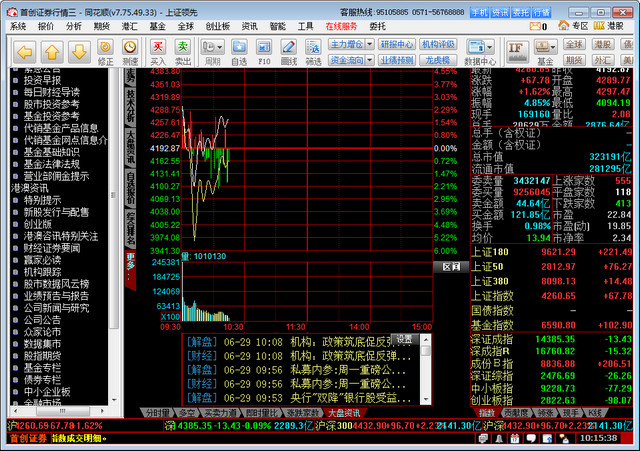Click the 龙虎榜 button
Viewport: 640px width, 451px height.
pyautogui.click(x=438, y=60)
